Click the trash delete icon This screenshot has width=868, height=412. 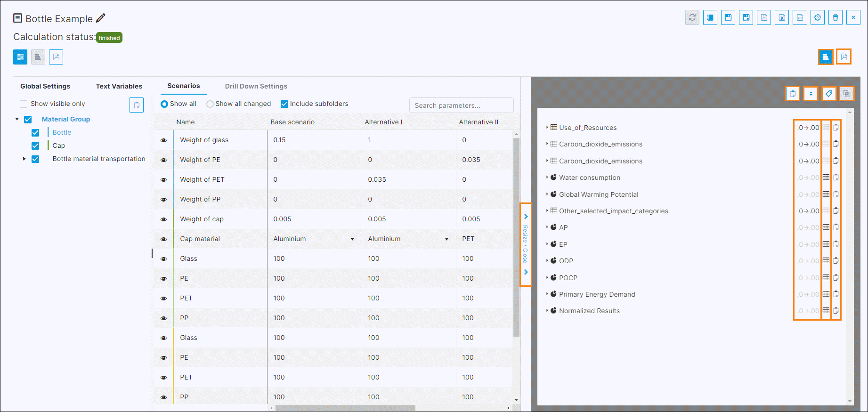(x=836, y=17)
